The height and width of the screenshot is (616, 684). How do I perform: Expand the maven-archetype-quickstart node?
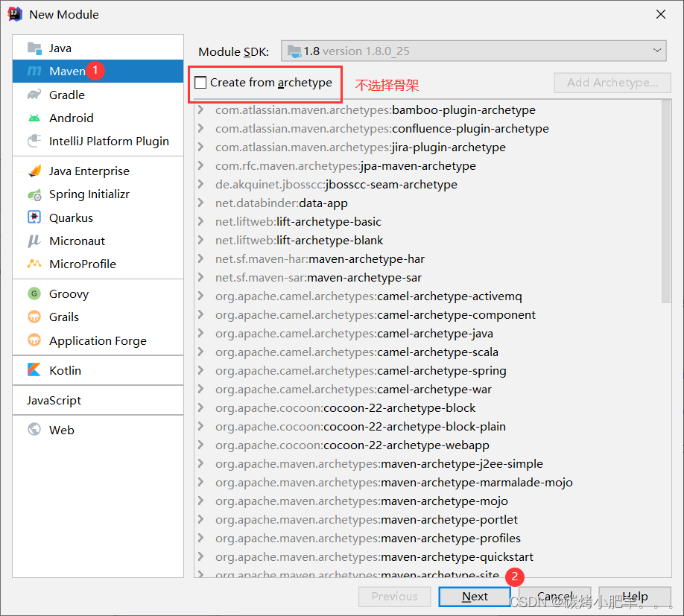(200, 556)
